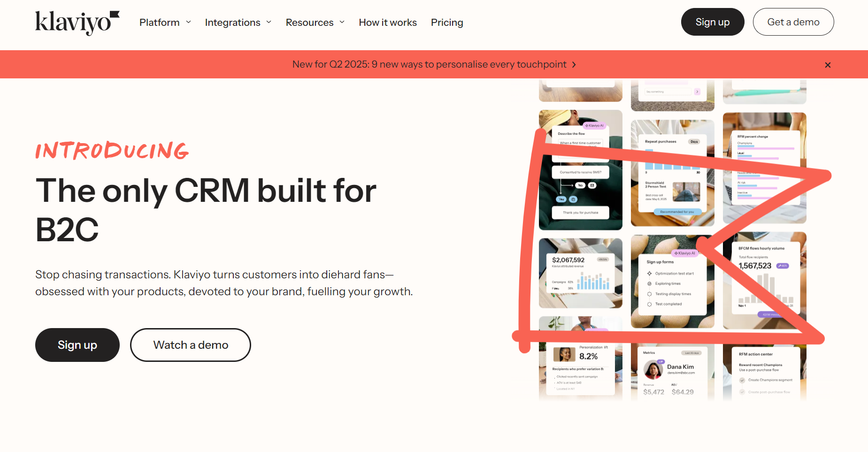Screen dimensions: 868x452
Task: Open the 8.2% personalization lift card
Action: (581, 359)
